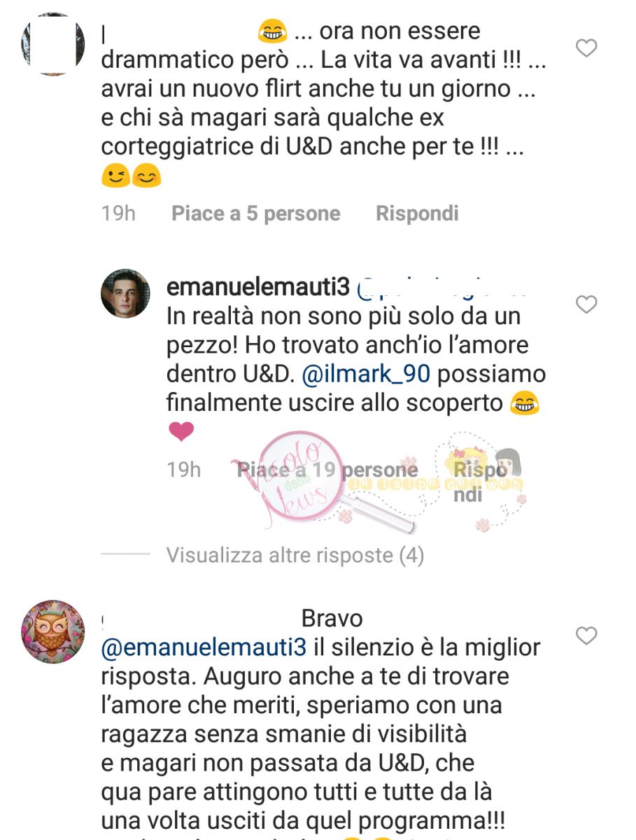
Task: Expand Visualizza altre risposte (4)
Action: coord(295,555)
